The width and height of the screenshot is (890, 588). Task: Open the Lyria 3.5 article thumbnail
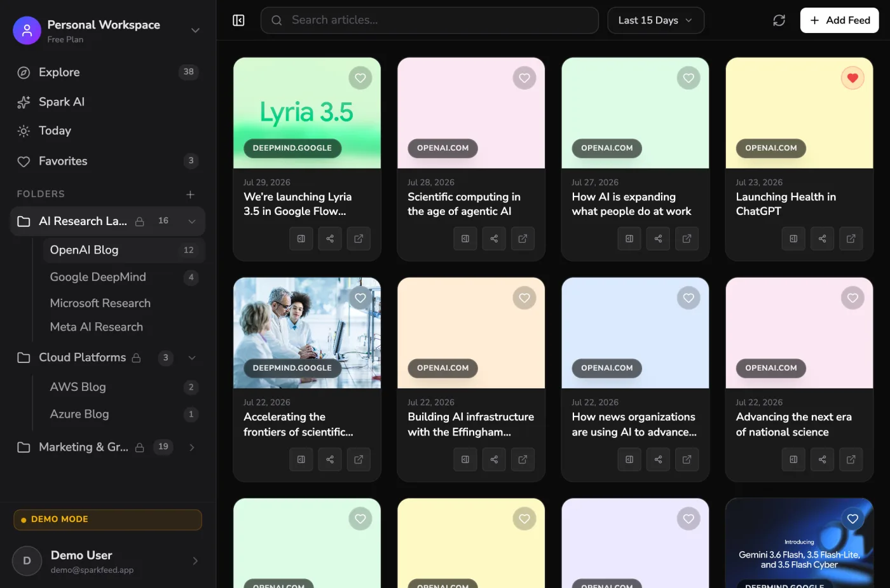click(x=307, y=113)
